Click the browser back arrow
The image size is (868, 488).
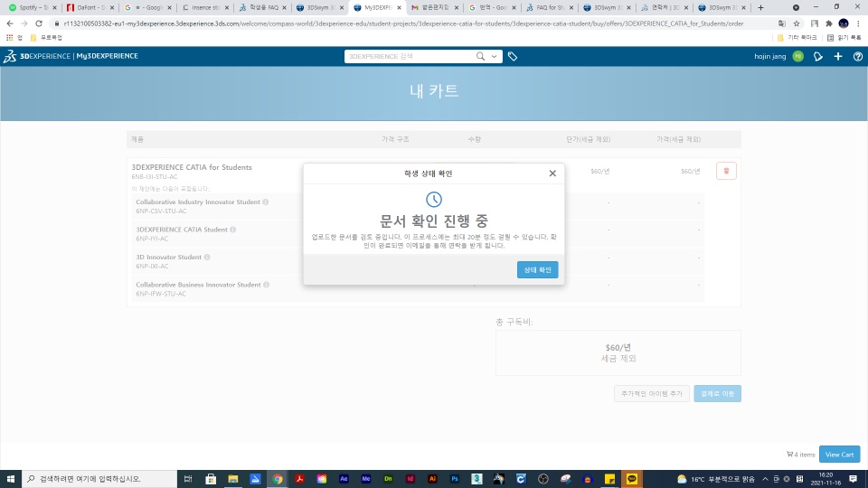tap(10, 23)
